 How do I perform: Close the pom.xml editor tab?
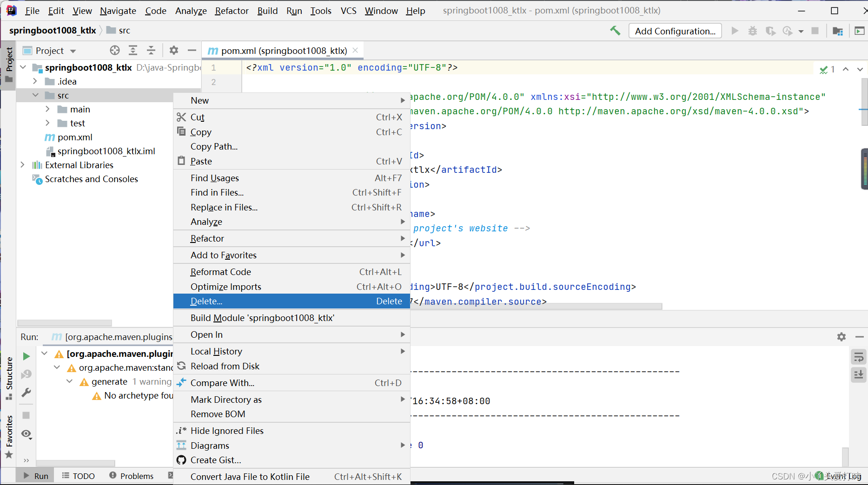tap(355, 50)
